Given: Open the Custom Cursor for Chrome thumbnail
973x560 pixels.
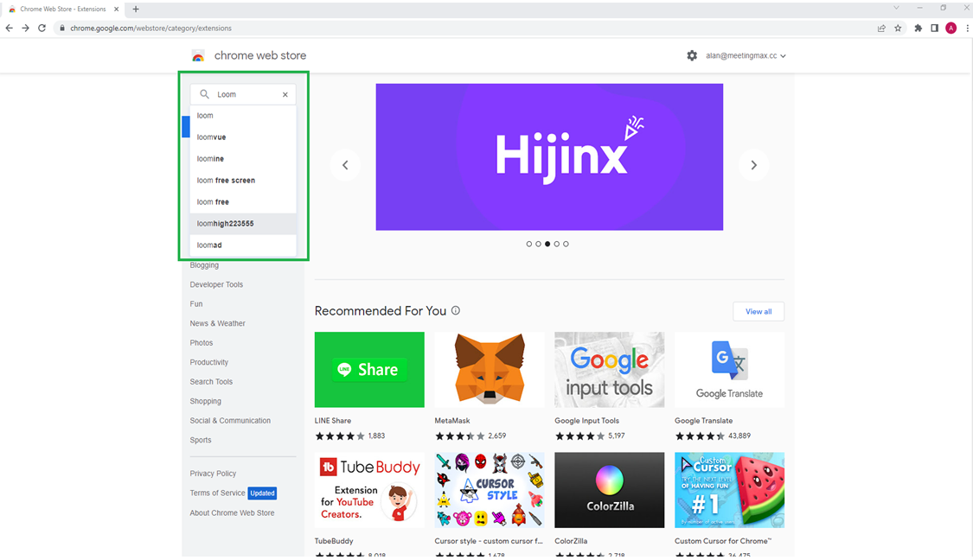Looking at the screenshot, I should pyautogui.click(x=729, y=490).
